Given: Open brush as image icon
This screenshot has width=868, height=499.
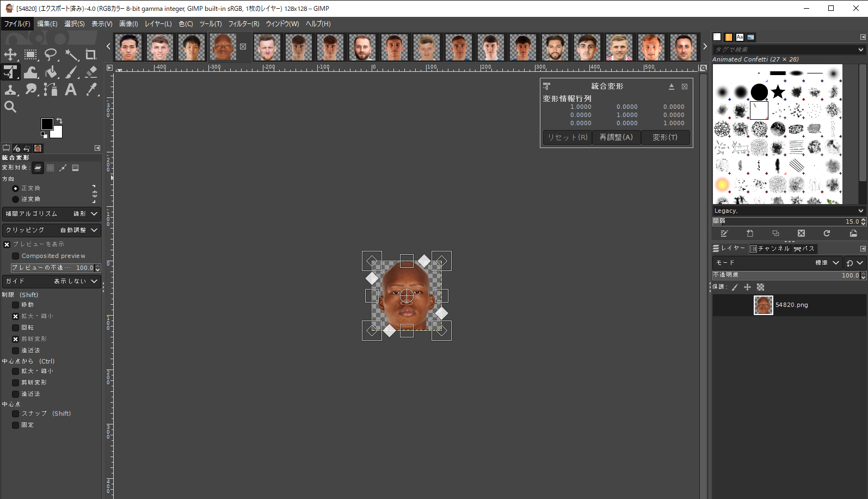Looking at the screenshot, I should (x=853, y=233).
